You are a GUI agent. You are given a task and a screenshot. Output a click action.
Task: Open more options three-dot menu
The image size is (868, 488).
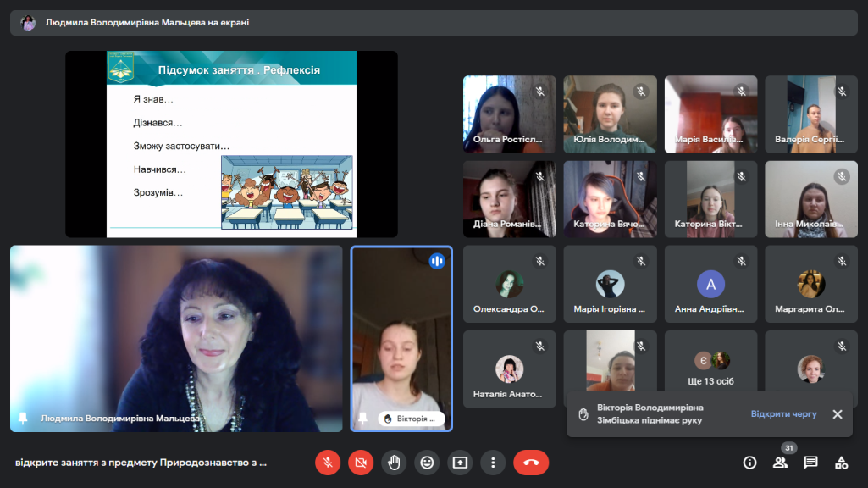tap(493, 463)
